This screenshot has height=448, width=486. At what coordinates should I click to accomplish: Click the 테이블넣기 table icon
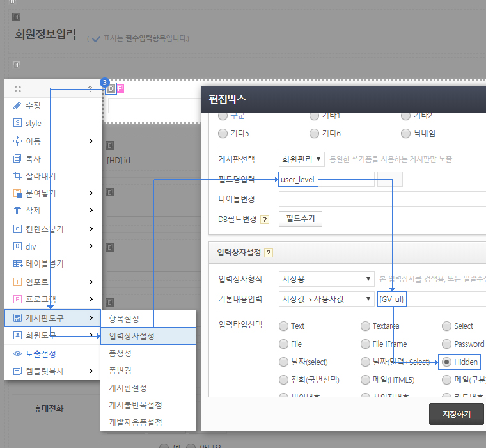[x=17, y=263]
